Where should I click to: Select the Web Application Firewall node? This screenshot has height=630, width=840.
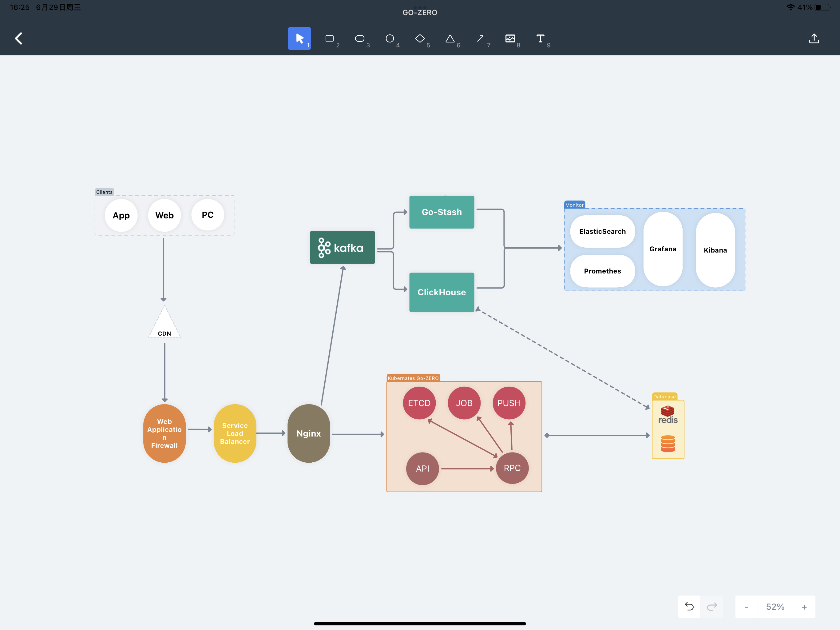[x=164, y=433]
